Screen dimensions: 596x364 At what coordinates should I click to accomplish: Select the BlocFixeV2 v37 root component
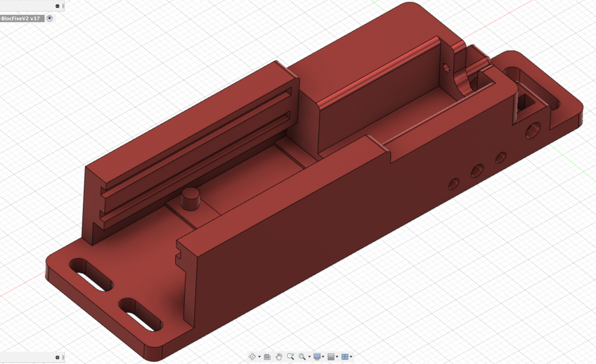[20, 18]
